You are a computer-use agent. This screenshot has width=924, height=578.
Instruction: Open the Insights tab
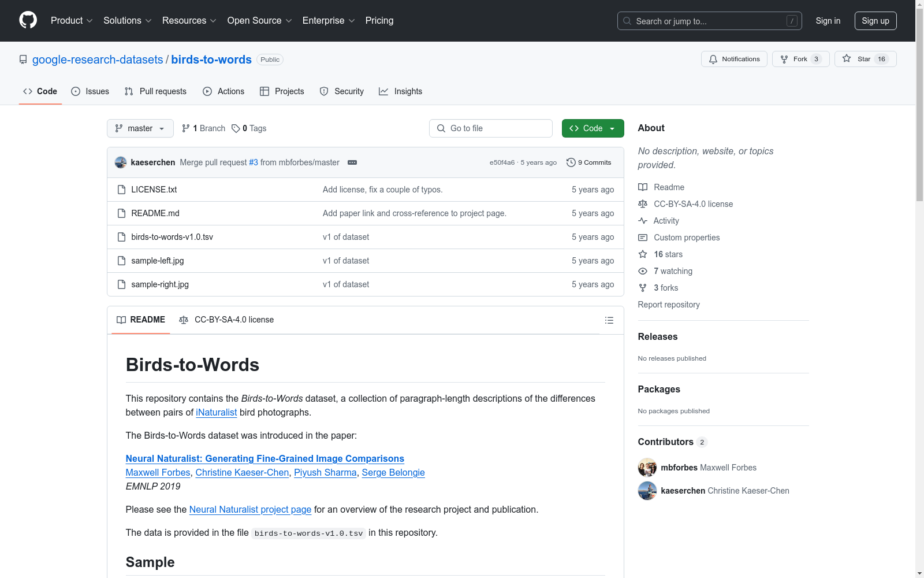pos(401,91)
